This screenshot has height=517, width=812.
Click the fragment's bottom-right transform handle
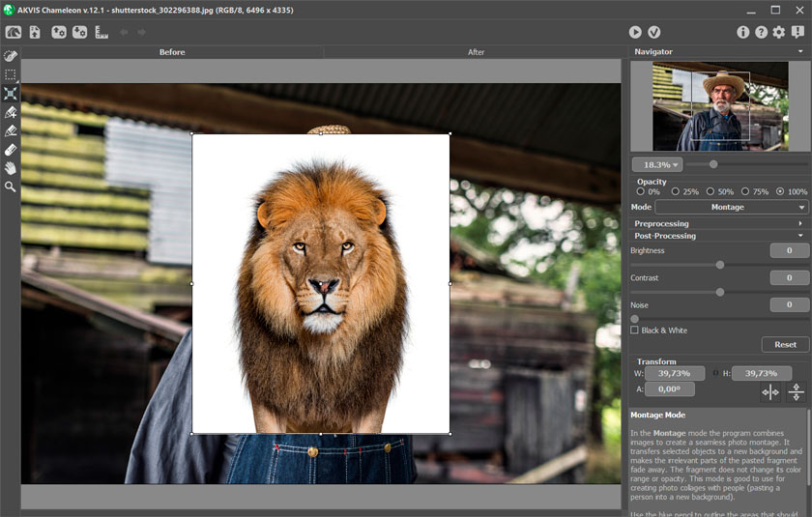(449, 434)
